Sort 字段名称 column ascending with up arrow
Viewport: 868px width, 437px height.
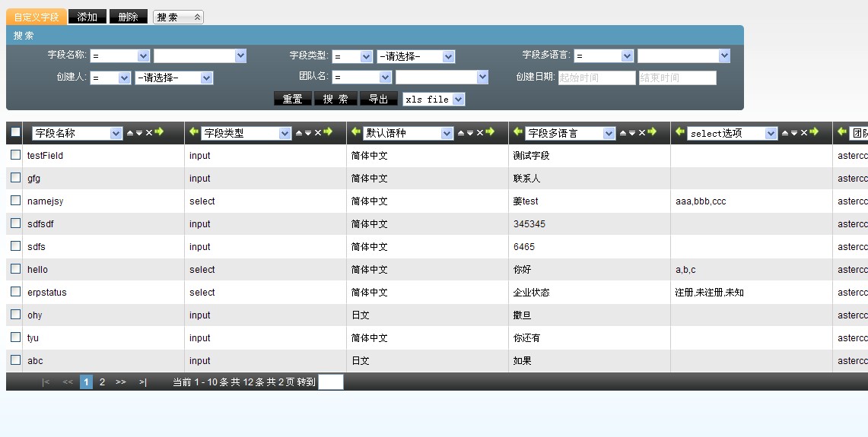129,133
